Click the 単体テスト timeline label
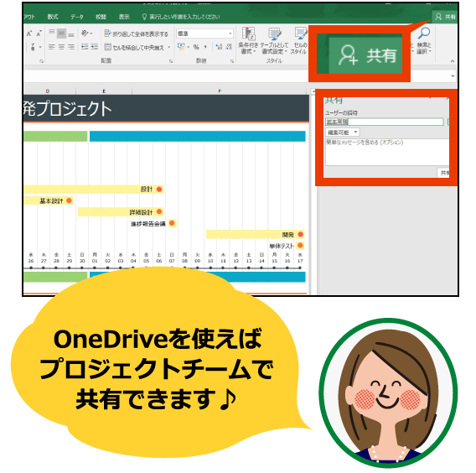This screenshot has height=473, width=476. (x=282, y=246)
